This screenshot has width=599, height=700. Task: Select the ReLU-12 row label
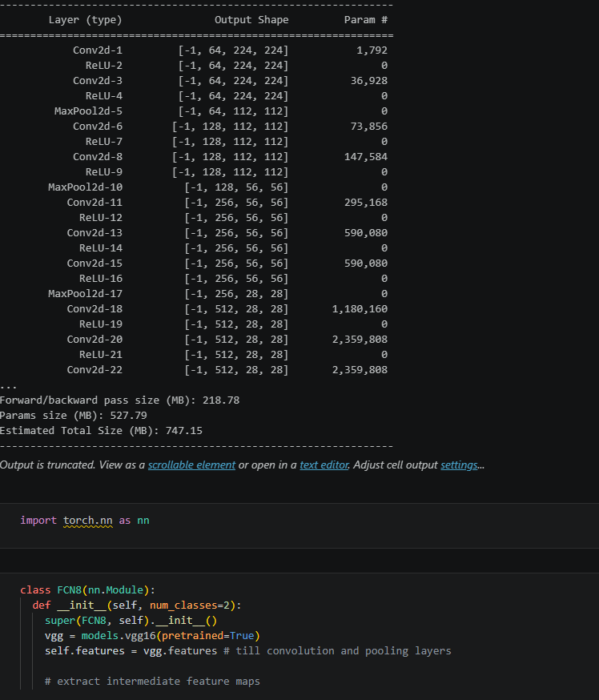(100, 217)
